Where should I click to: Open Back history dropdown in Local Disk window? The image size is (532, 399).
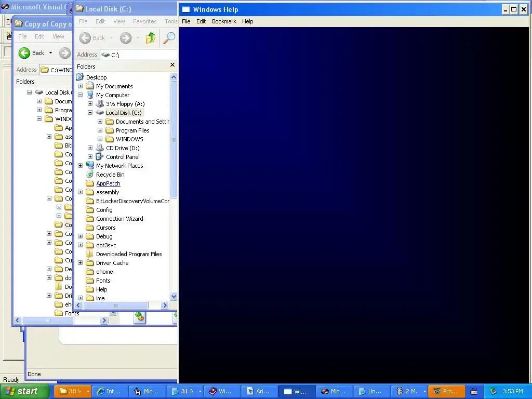click(111, 37)
